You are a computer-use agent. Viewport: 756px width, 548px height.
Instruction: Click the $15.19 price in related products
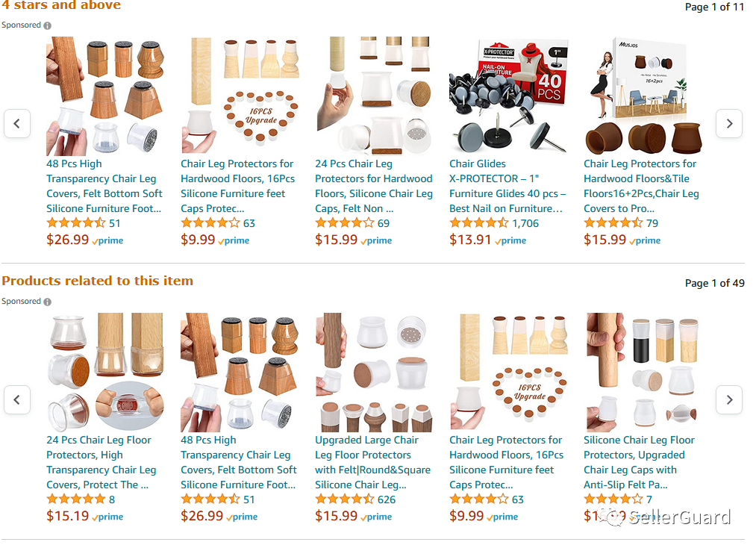click(x=67, y=516)
